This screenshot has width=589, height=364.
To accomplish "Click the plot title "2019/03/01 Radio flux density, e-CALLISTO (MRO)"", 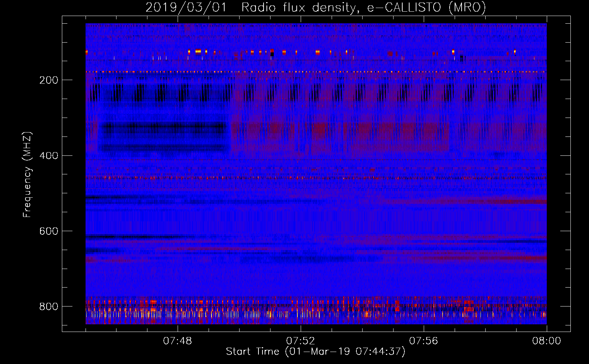I will [x=316, y=8].
